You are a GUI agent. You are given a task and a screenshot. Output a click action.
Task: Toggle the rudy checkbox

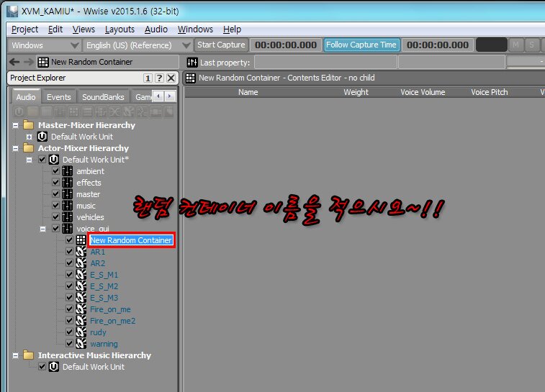pos(69,332)
